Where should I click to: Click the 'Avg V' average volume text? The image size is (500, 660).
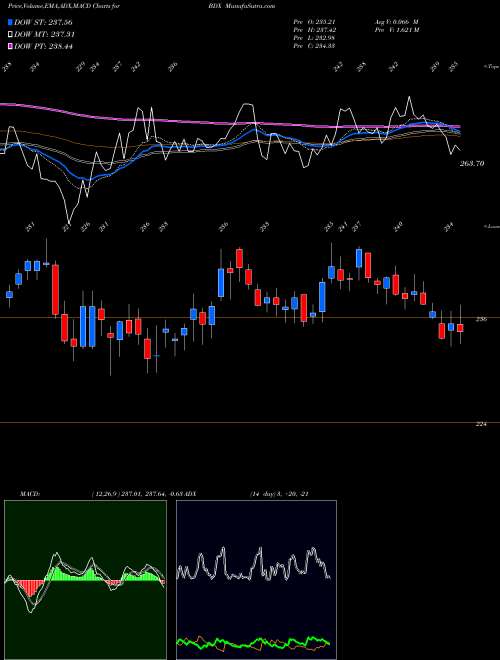pos(396,22)
